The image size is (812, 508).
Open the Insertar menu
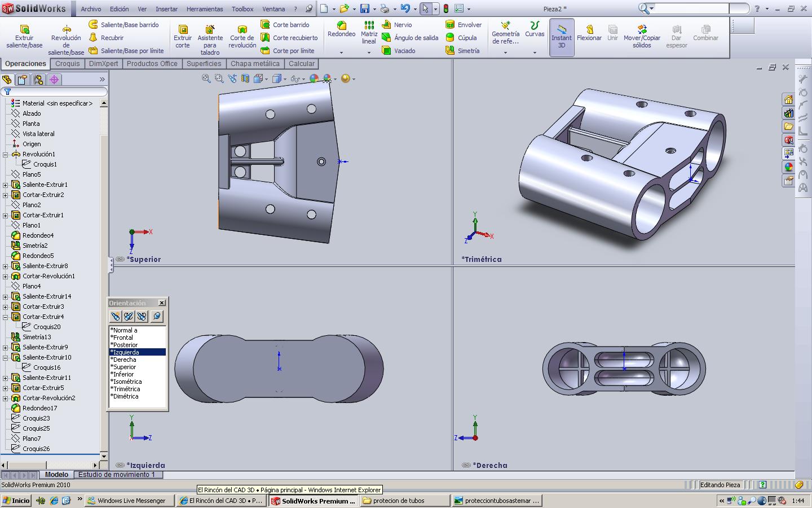coord(166,9)
